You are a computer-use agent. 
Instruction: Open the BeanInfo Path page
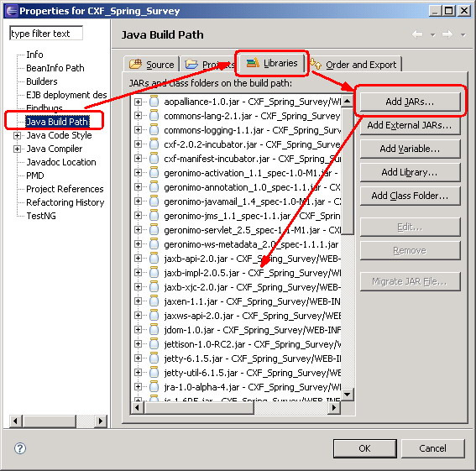pyautogui.click(x=55, y=68)
